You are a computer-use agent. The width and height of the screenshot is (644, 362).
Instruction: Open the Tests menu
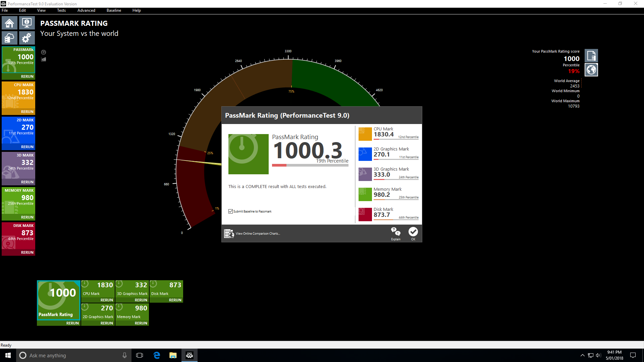pos(61,10)
